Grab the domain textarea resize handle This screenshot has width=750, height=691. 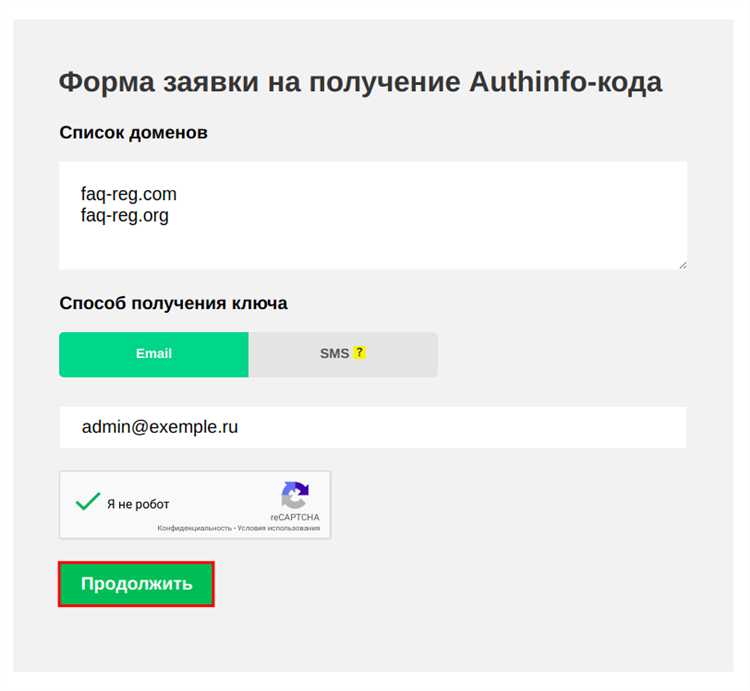[682, 264]
